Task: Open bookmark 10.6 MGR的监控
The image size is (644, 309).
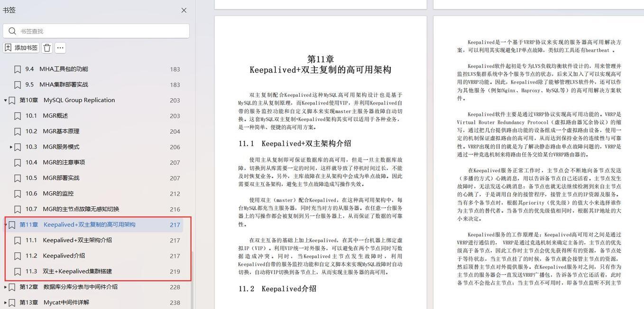Action: pos(50,194)
